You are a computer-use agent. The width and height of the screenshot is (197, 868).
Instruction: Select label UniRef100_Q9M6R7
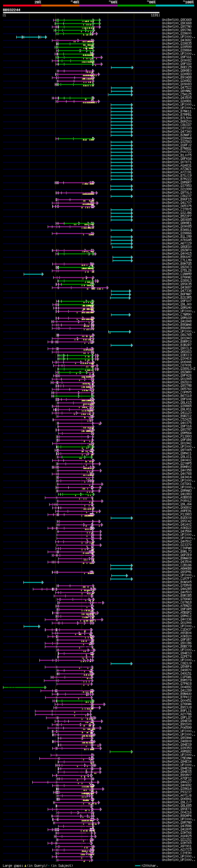pyautogui.click(x=177, y=182)
